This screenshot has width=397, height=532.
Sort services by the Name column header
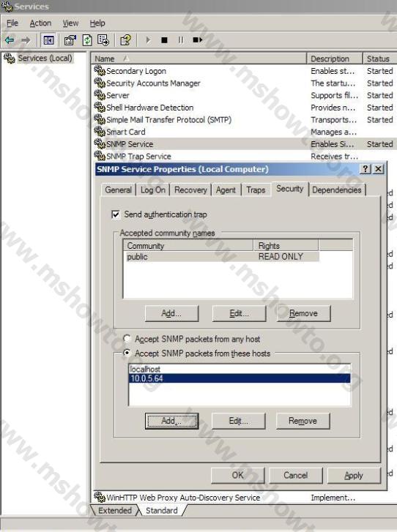[198, 59]
